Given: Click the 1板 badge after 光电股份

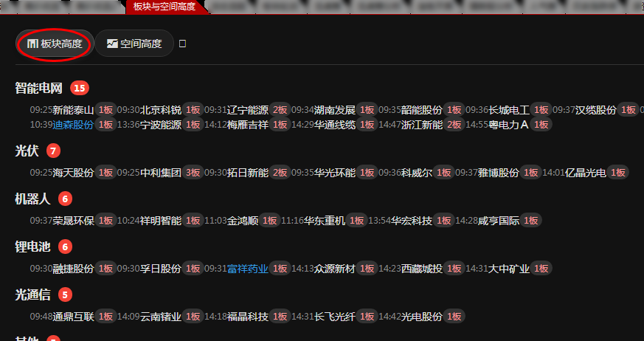Looking at the screenshot, I should click(x=454, y=317).
